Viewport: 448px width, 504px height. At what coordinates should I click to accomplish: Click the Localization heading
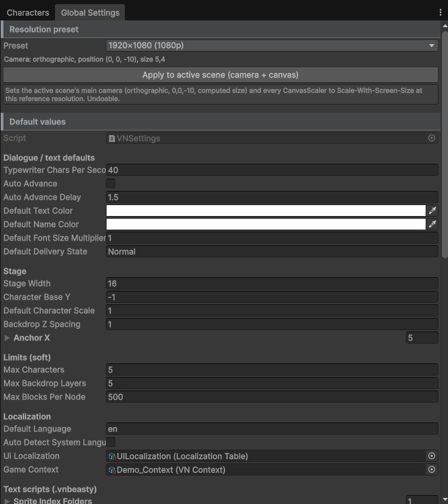coord(27,416)
